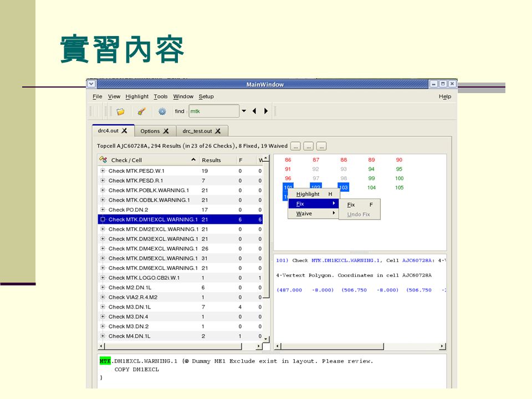Expand Check MTK.POBLK.WARNING.1 row
The image size is (532, 399).
[103, 190]
